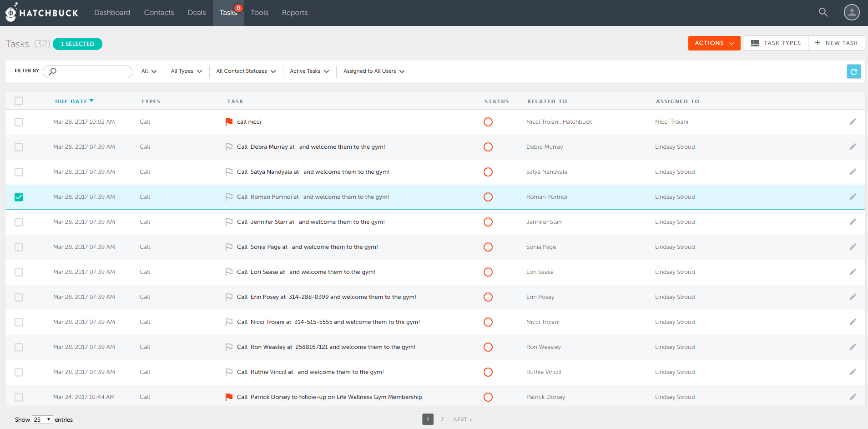Click the New Task button

coord(836,43)
